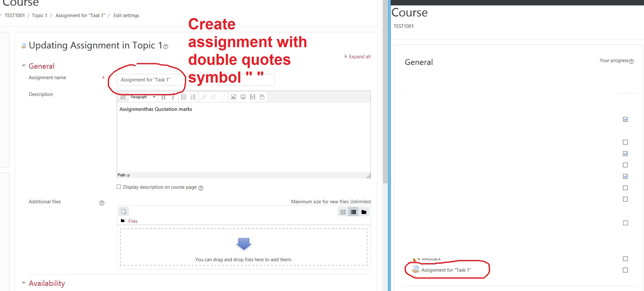Image resolution: width=644 pixels, height=291 pixels.
Task: Open the Edit settings breadcrumb
Action: 126,16
